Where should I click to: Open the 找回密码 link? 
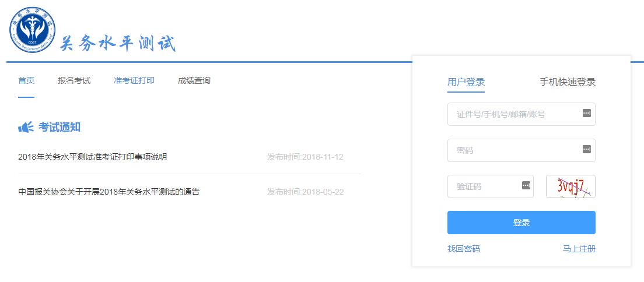[464, 249]
